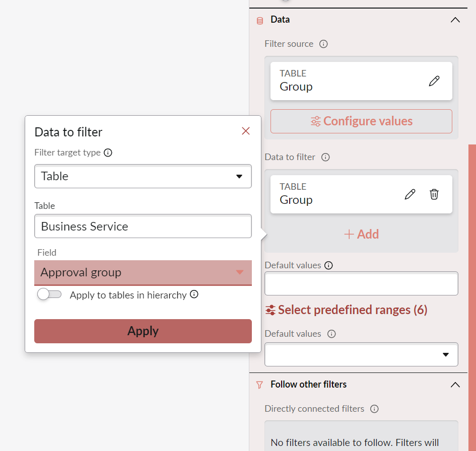Click the info icon beside Apply to tables in hierarchy
The width and height of the screenshot is (476, 451).
(x=194, y=295)
